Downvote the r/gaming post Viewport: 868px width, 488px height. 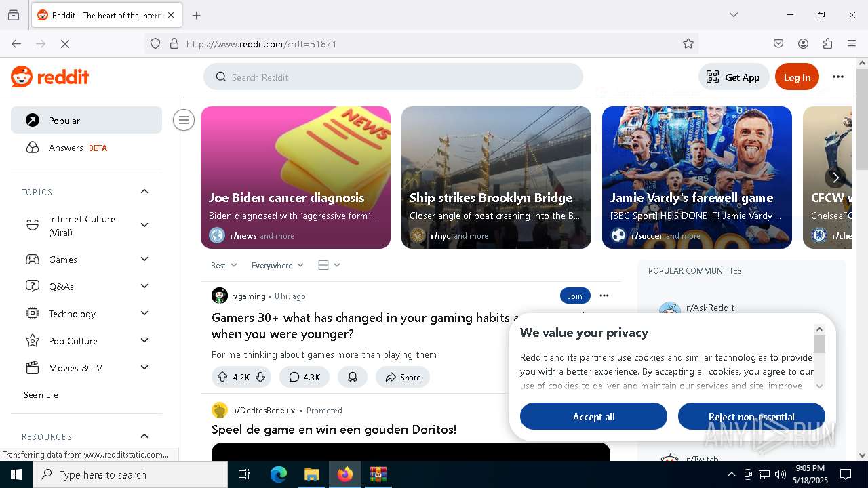tap(260, 377)
